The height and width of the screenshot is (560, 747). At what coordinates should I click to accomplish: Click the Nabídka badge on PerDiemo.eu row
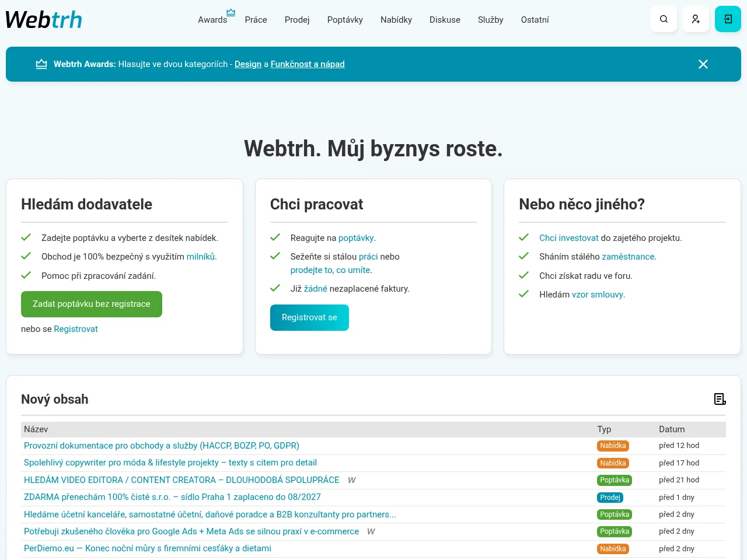click(613, 549)
